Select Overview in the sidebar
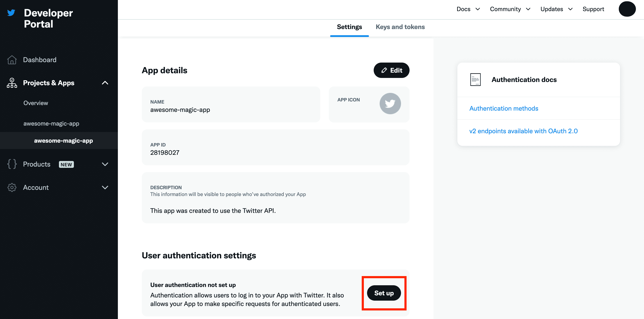The height and width of the screenshot is (319, 644). point(36,103)
